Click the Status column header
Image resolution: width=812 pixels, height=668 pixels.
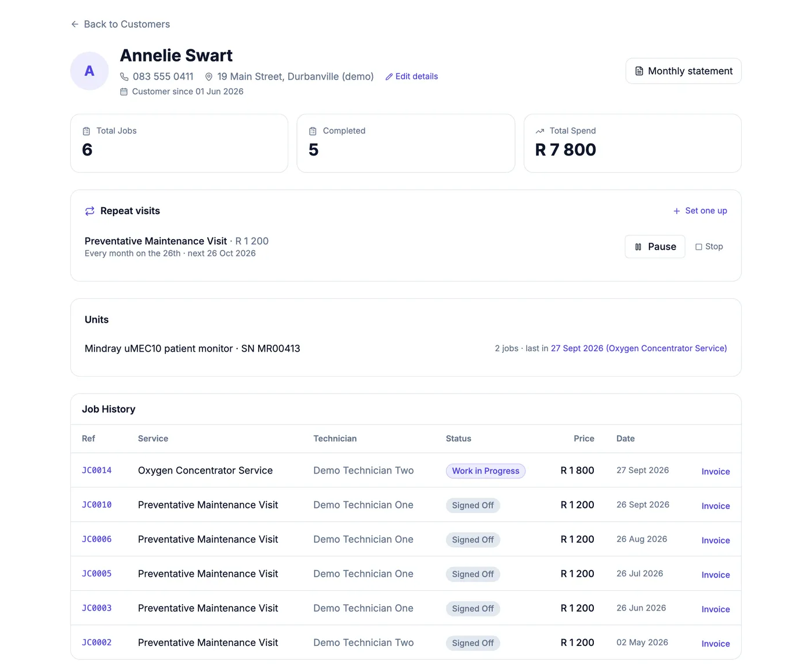pos(458,439)
